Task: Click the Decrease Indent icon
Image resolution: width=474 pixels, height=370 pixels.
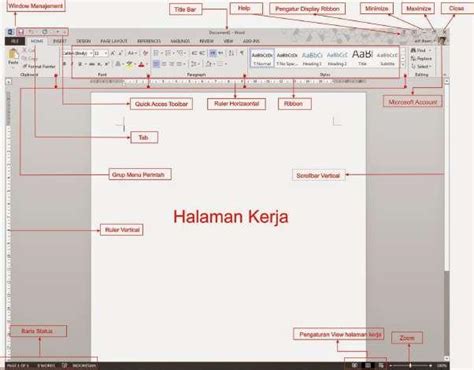Action: pyautogui.click(x=194, y=53)
